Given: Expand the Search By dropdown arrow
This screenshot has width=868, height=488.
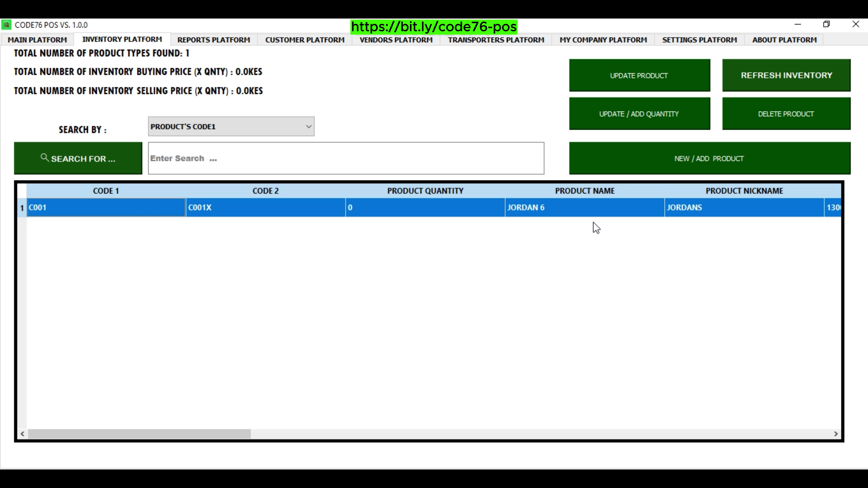Looking at the screenshot, I should click(x=308, y=127).
